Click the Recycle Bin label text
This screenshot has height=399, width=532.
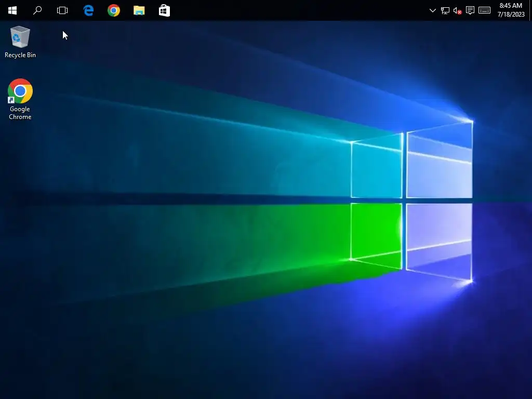click(x=20, y=55)
